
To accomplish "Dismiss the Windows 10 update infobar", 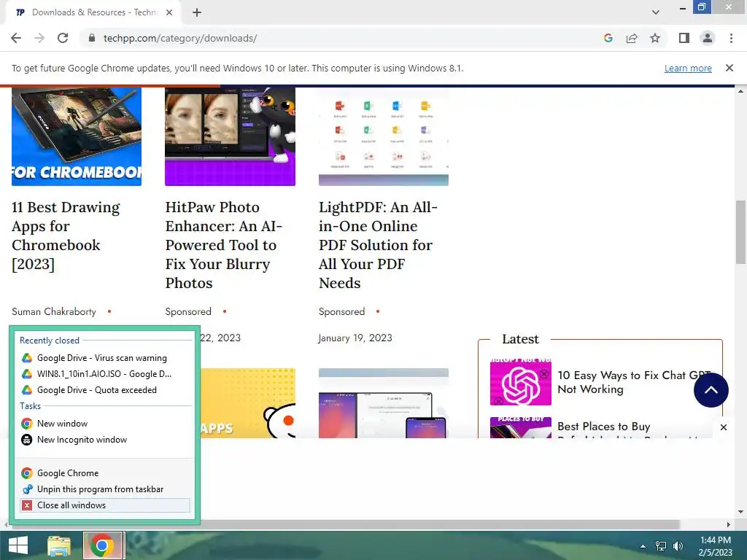I will tap(729, 68).
